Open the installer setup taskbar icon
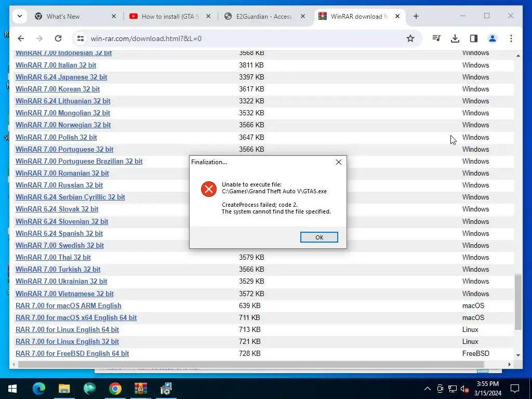Screen dimensions: 532x399 [x=166, y=389]
